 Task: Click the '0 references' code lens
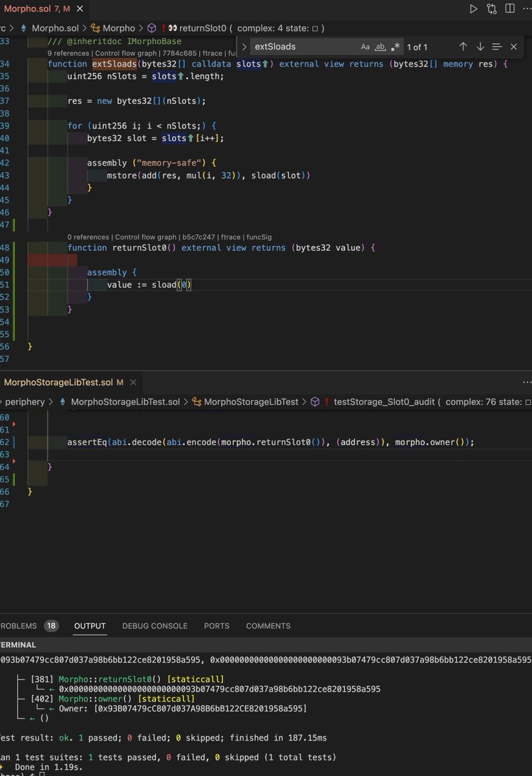(89, 237)
